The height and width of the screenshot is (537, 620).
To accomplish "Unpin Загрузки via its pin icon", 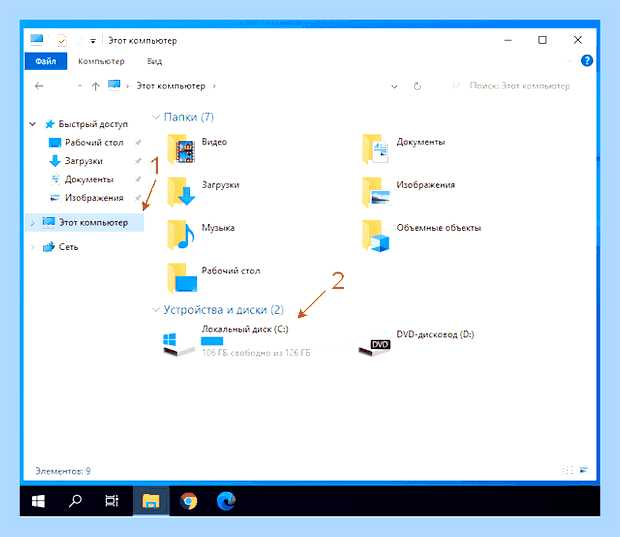I will [x=138, y=161].
